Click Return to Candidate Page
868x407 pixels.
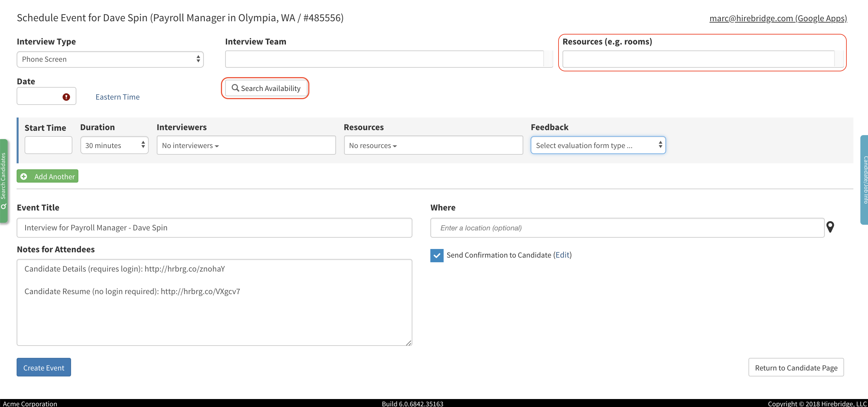click(796, 367)
